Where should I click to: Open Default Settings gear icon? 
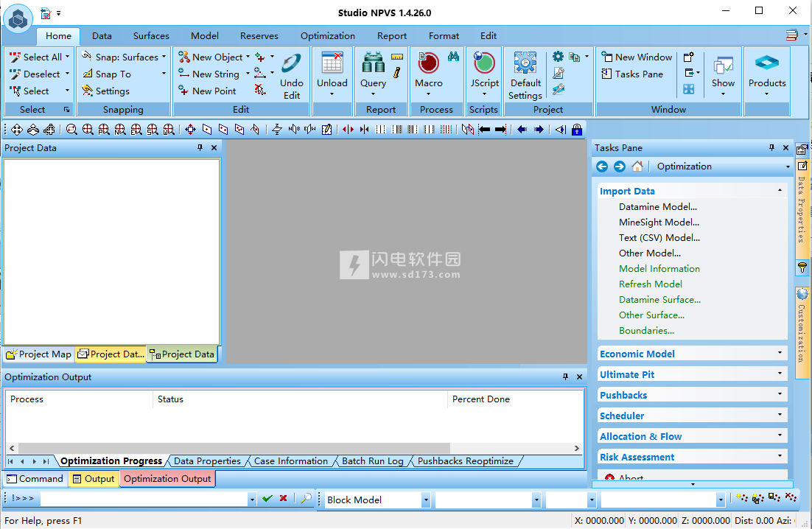pos(525,63)
